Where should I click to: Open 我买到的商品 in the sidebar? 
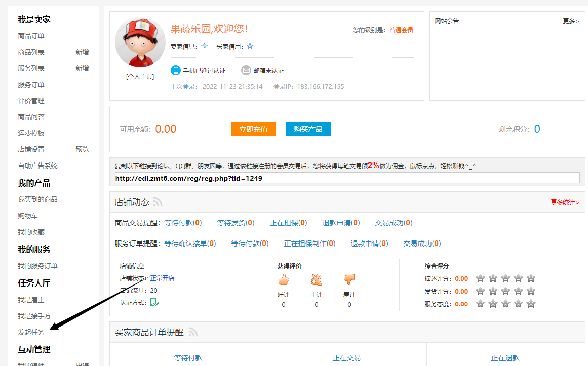[x=38, y=199]
